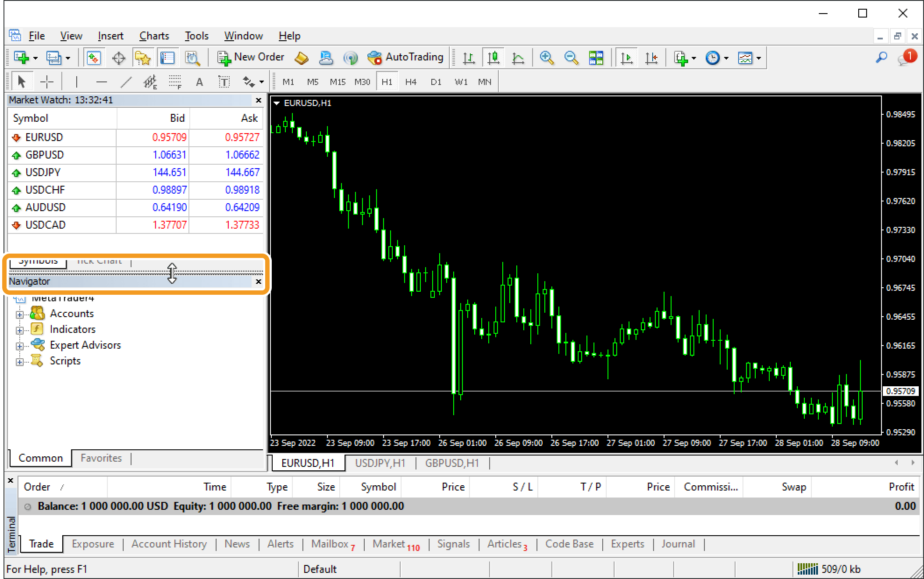924x579 pixels.
Task: Select the H4 timeframe
Action: 411,82
